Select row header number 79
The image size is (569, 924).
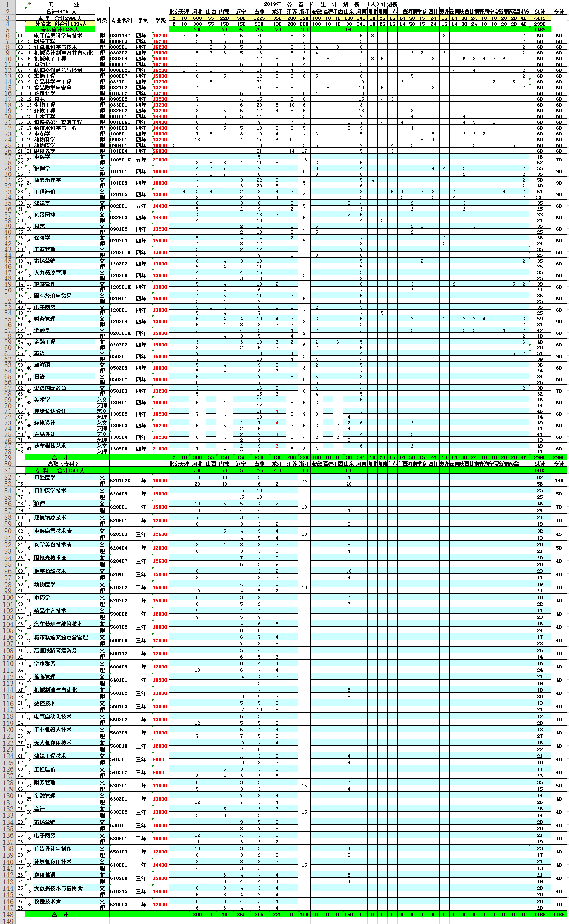(x=7, y=457)
